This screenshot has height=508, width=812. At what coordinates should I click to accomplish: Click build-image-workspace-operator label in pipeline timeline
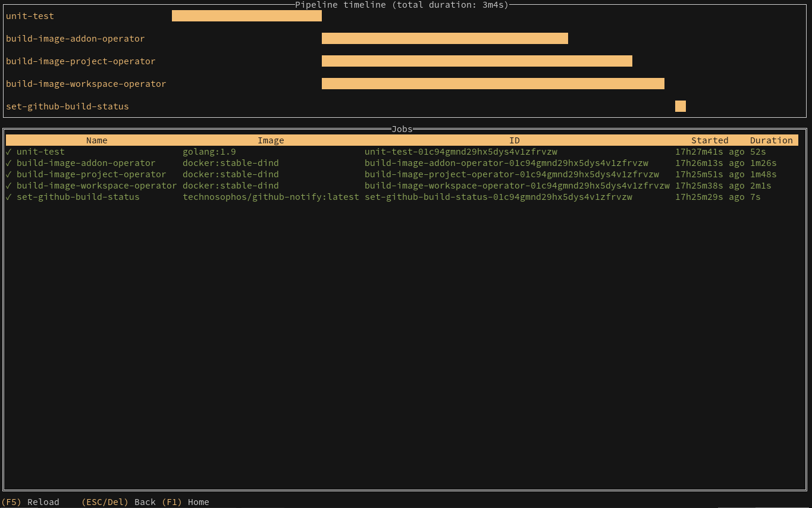[x=86, y=84]
